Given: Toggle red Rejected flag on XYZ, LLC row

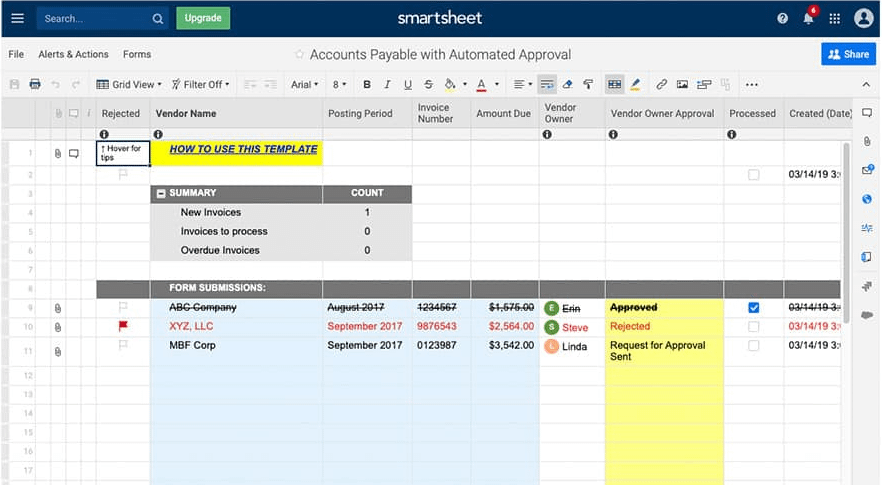Looking at the screenshot, I should (x=123, y=326).
